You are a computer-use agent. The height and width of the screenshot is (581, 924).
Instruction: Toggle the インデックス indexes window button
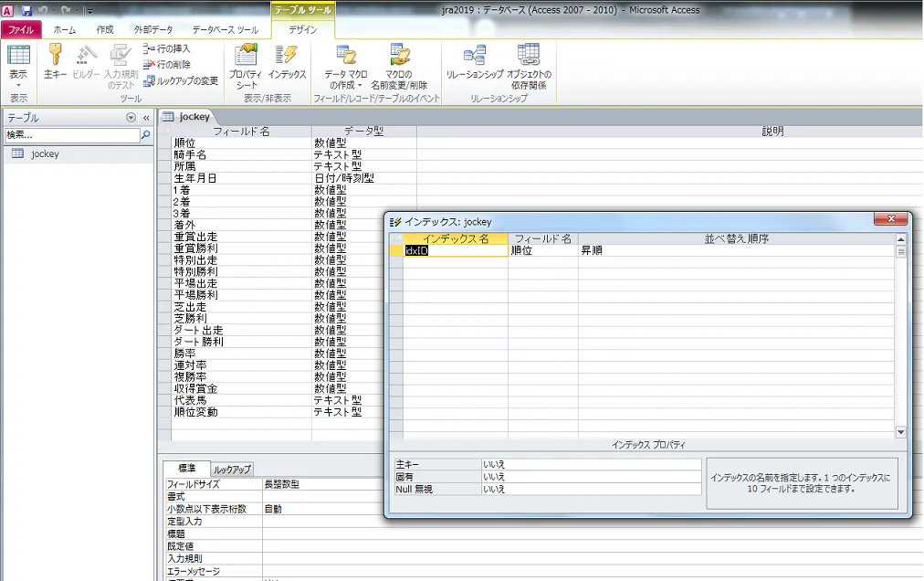(x=287, y=61)
